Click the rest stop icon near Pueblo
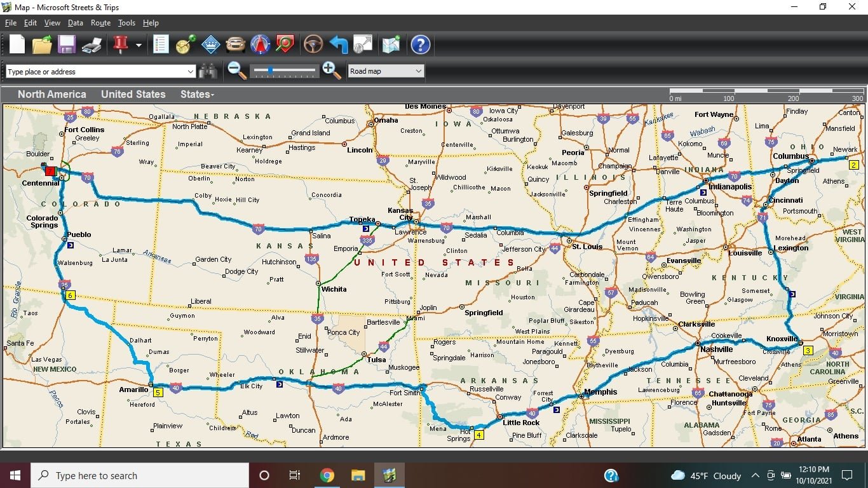Viewport: 868px width, 488px height. coord(70,245)
